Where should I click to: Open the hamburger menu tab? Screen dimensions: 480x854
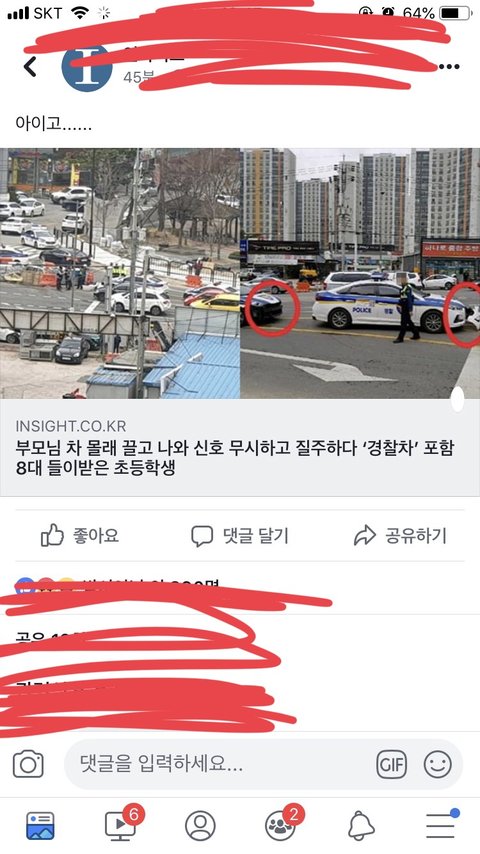pyautogui.click(x=441, y=824)
